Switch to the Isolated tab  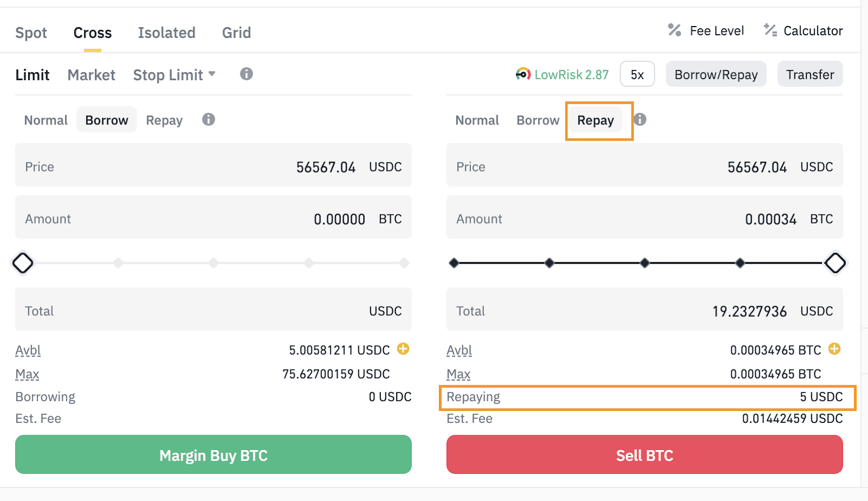167,33
